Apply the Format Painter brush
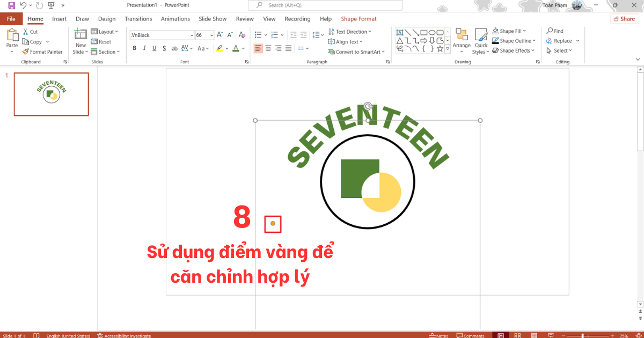644x338 pixels. pos(42,52)
